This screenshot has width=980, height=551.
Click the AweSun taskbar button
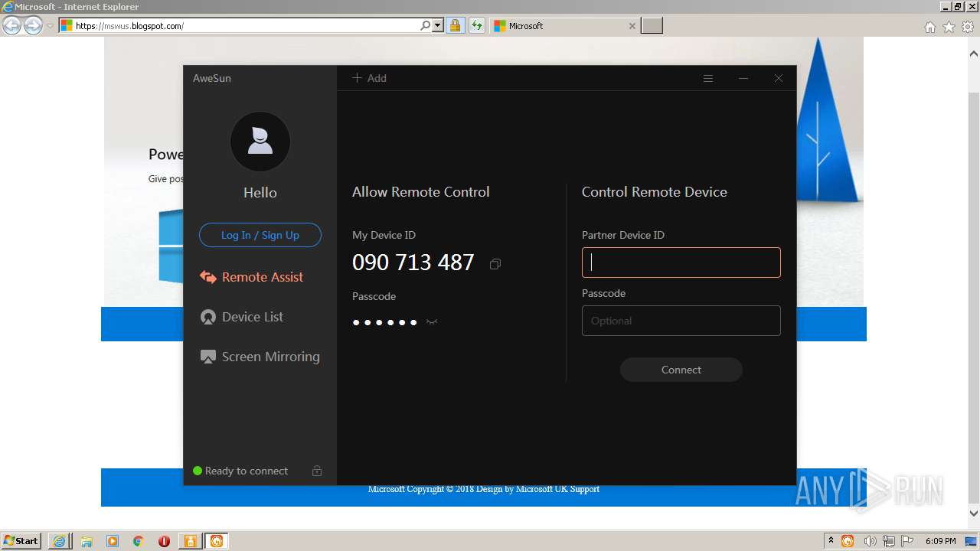pyautogui.click(x=217, y=541)
